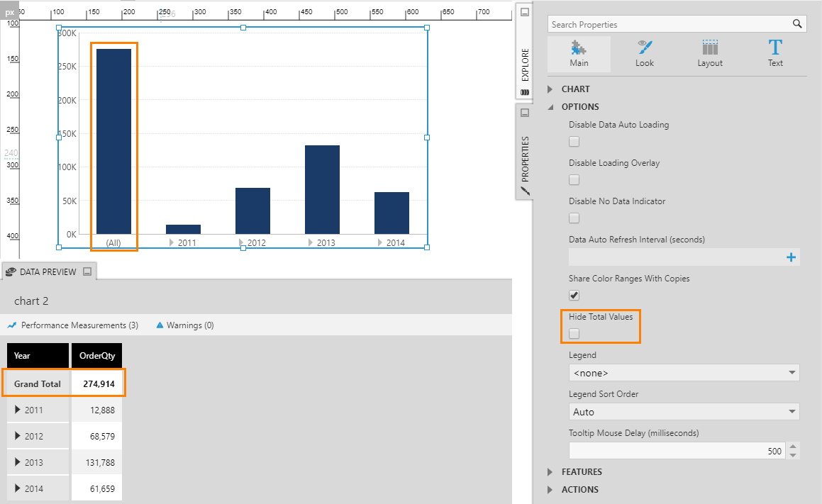This screenshot has height=504, width=822.
Task: Click the OrderQty column header
Action: (x=96, y=356)
